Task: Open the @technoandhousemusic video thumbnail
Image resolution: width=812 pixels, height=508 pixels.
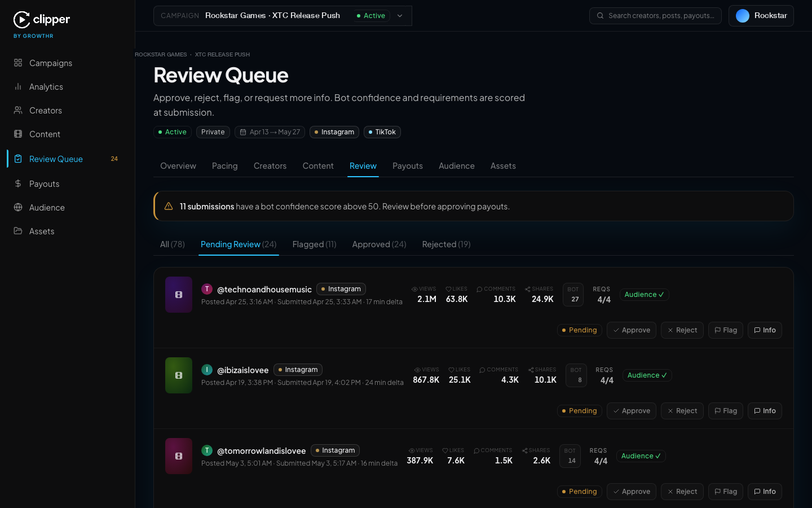Action: tap(179, 295)
